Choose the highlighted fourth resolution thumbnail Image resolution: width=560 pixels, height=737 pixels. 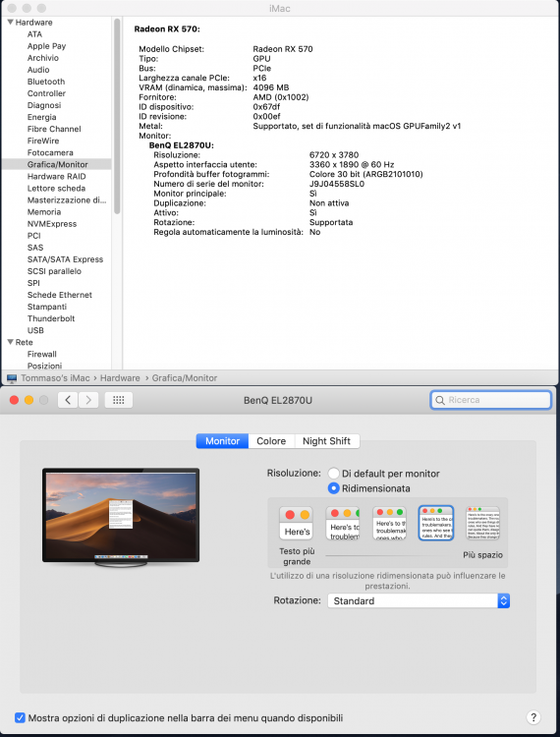[436, 523]
